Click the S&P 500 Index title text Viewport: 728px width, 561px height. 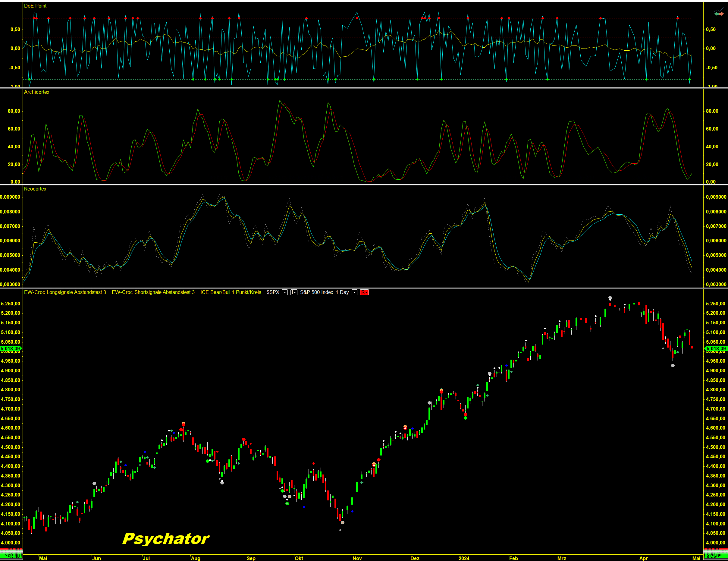[316, 292]
